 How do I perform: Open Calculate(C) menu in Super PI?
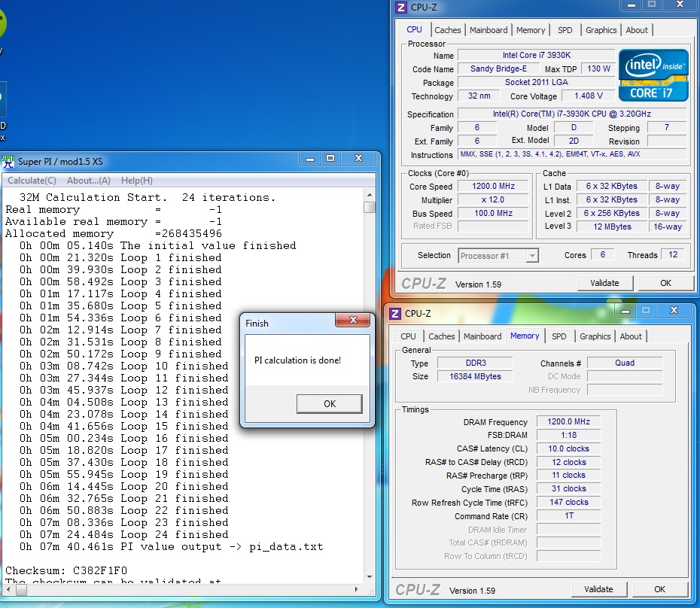click(32, 181)
